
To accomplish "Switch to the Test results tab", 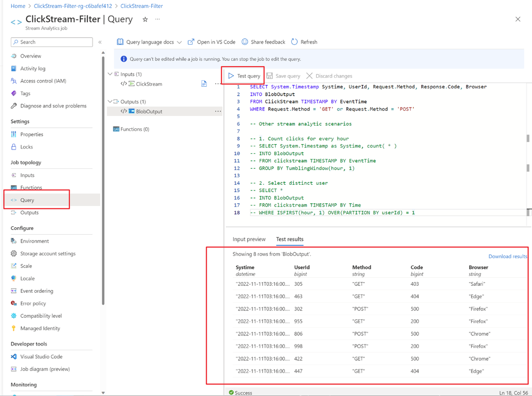I will click(290, 240).
